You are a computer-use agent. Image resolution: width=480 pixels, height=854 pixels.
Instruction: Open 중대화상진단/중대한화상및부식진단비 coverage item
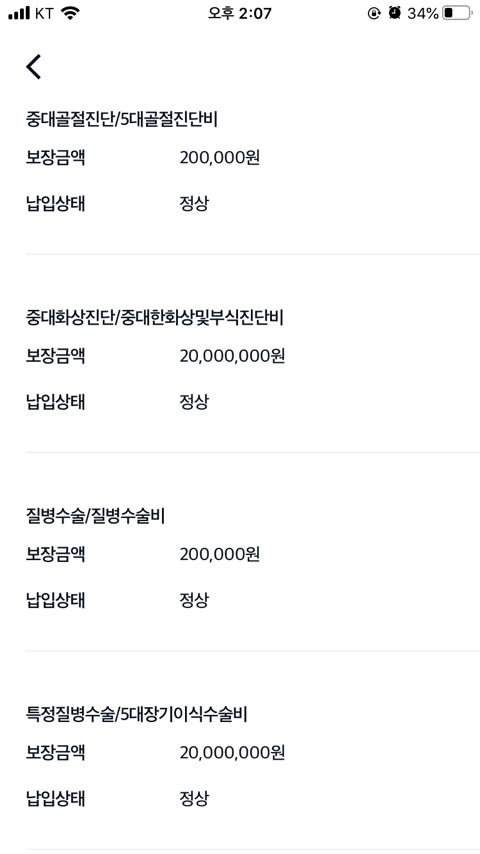[155, 318]
